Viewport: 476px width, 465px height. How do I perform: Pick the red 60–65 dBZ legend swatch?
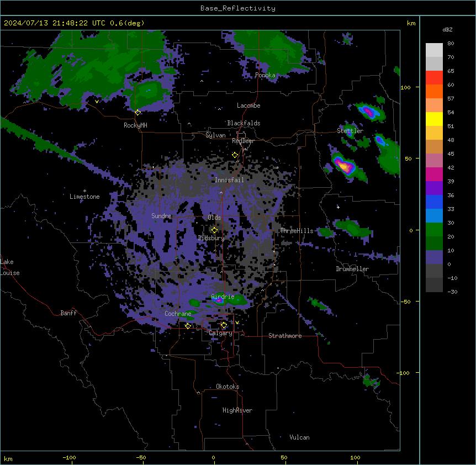click(434, 78)
